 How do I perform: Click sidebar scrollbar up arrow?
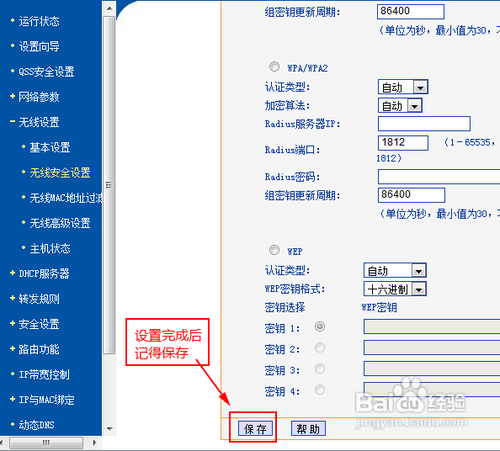tap(109, 8)
